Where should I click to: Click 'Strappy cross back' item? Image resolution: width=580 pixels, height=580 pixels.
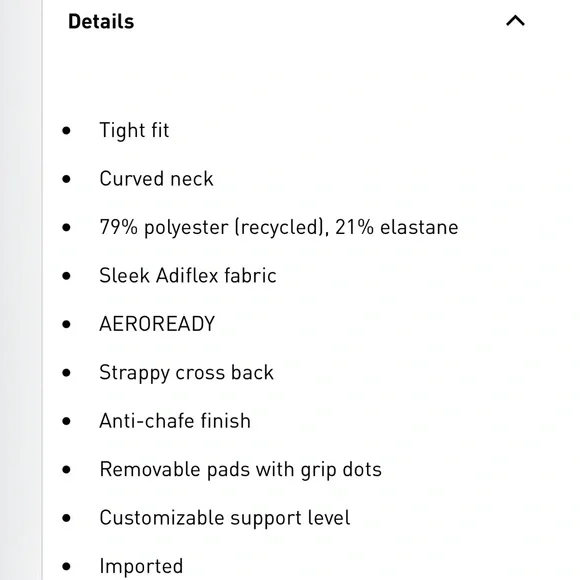186,373
